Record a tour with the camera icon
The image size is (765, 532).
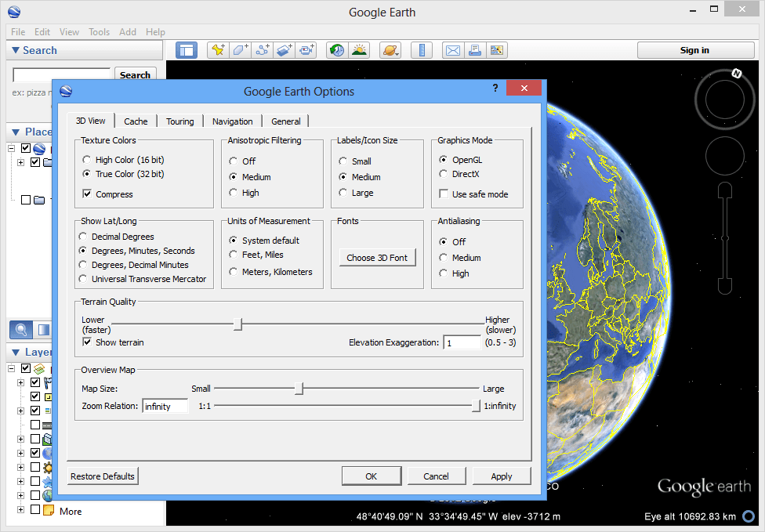tap(307, 50)
